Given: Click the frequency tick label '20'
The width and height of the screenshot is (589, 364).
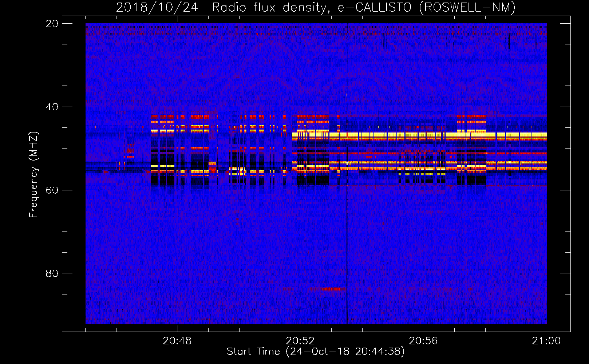Looking at the screenshot, I should click(52, 24).
